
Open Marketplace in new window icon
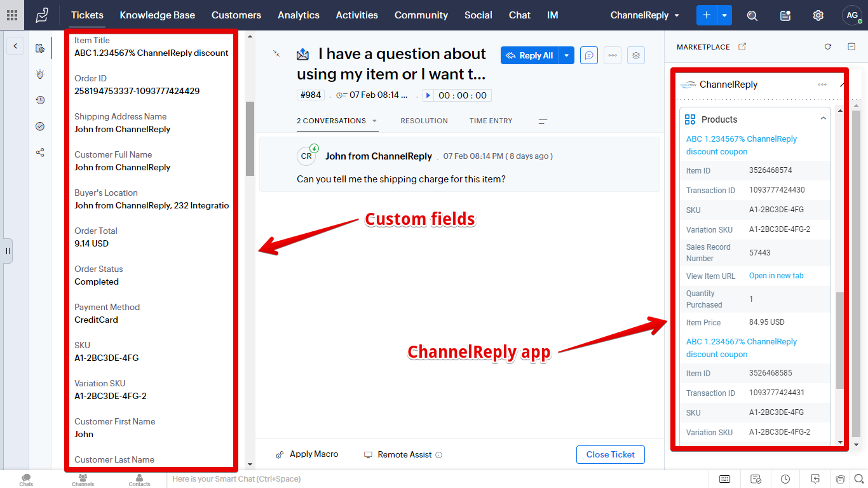[x=742, y=46]
